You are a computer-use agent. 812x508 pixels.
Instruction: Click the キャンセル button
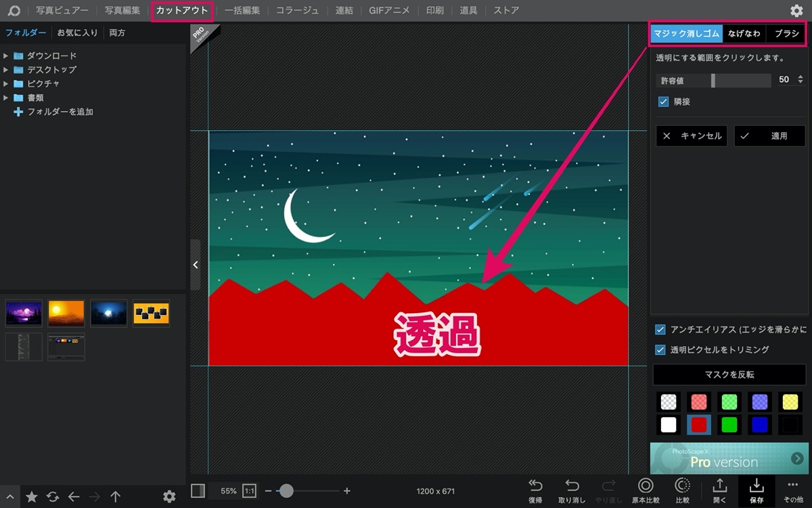pyautogui.click(x=692, y=136)
